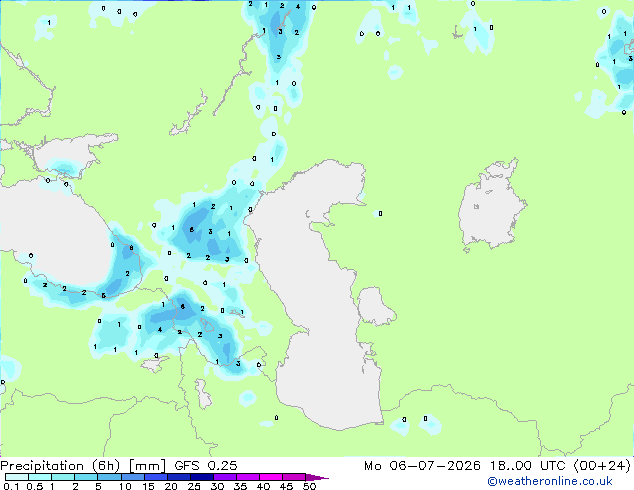Click the 15–20 mm legend swatch
634x490 pixels.
[155, 477]
